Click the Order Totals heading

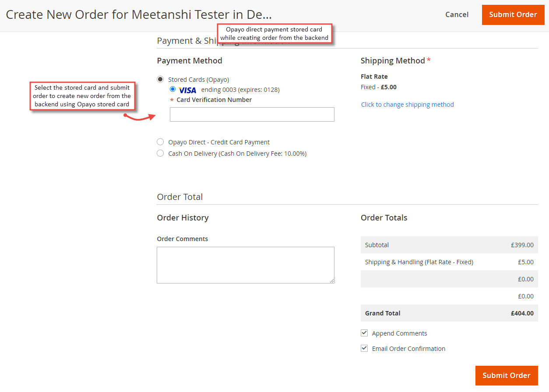(384, 218)
